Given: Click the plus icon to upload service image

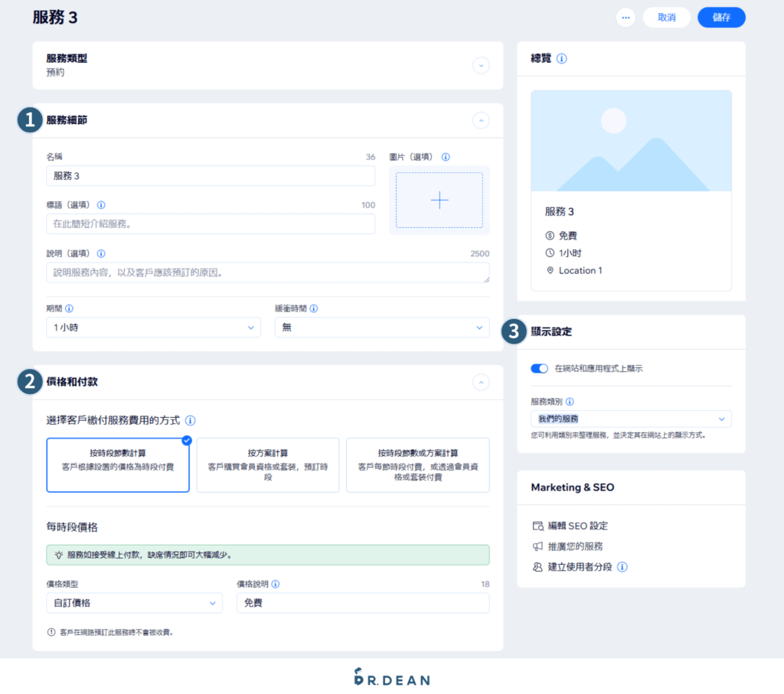Looking at the screenshot, I should (x=439, y=199).
